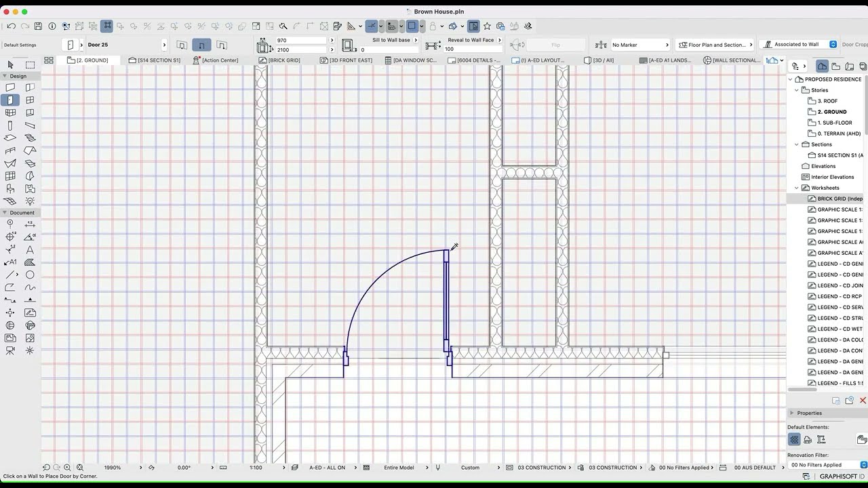Click the Undo icon
The image size is (868, 488).
[11, 26]
